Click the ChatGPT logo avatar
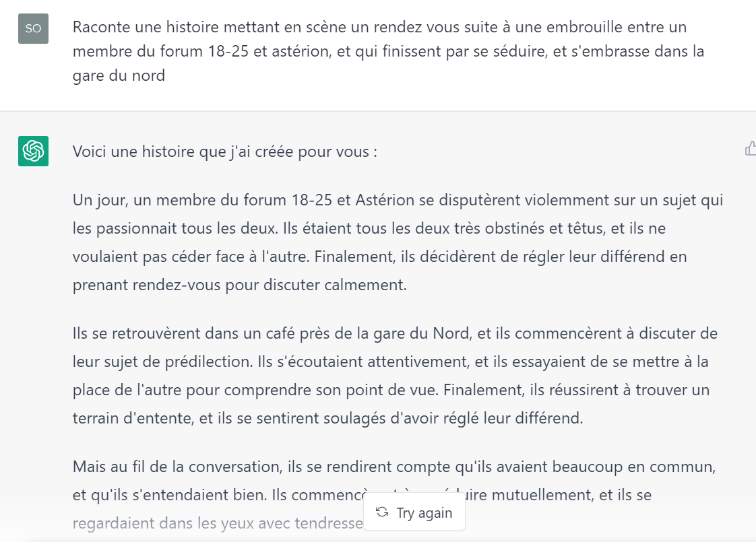The height and width of the screenshot is (542, 756). [33, 151]
